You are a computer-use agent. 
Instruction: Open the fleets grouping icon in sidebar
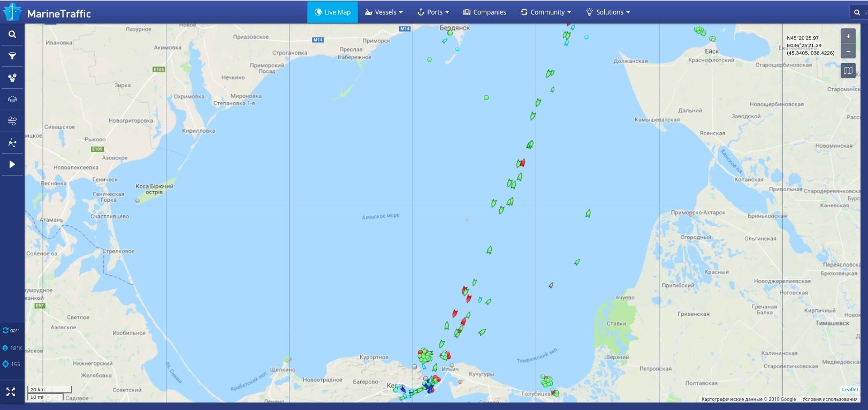pos(12,78)
